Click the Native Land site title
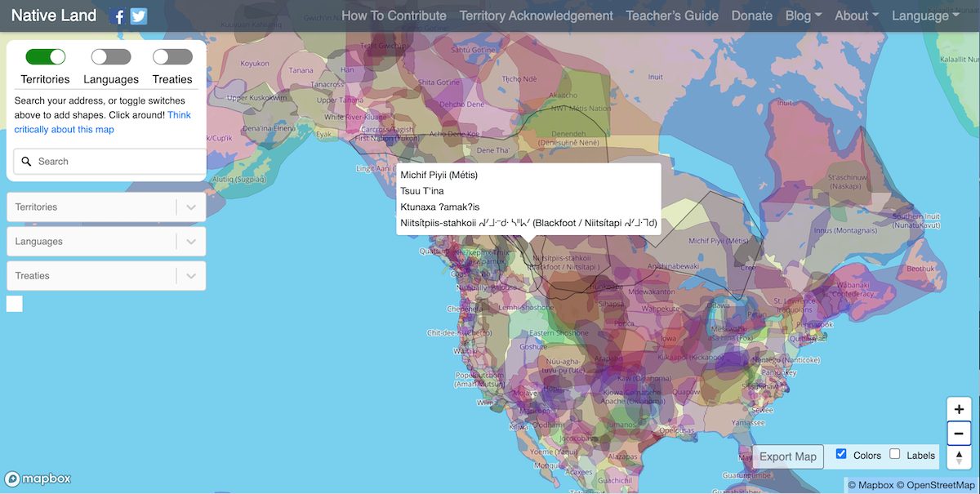980x494 pixels. point(54,16)
